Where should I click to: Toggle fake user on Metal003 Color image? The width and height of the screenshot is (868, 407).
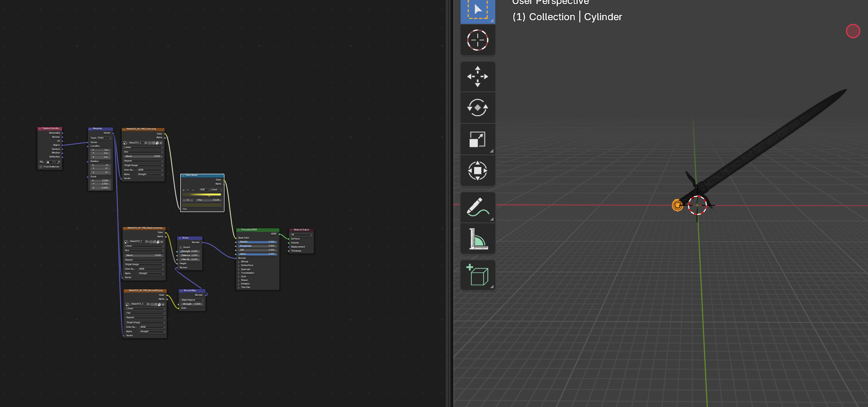point(150,143)
